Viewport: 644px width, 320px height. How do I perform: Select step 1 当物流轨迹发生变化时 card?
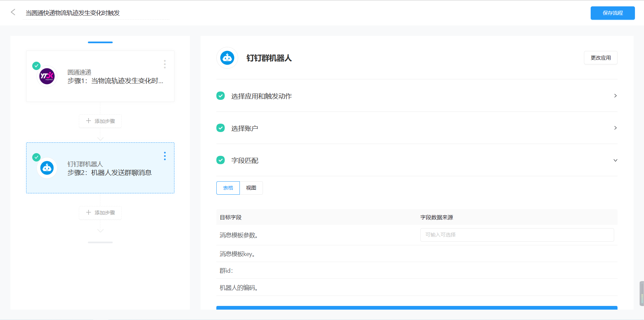[100, 76]
